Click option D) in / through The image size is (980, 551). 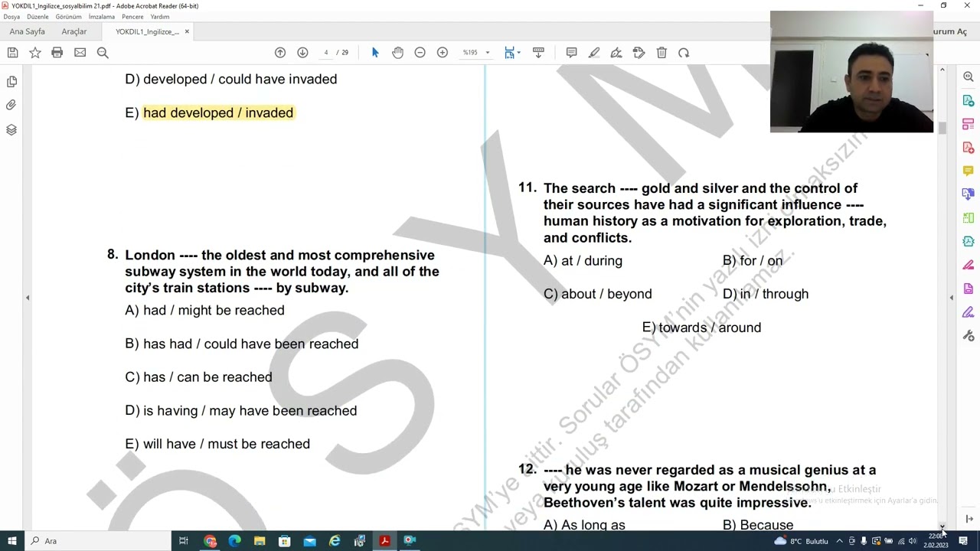coord(766,294)
